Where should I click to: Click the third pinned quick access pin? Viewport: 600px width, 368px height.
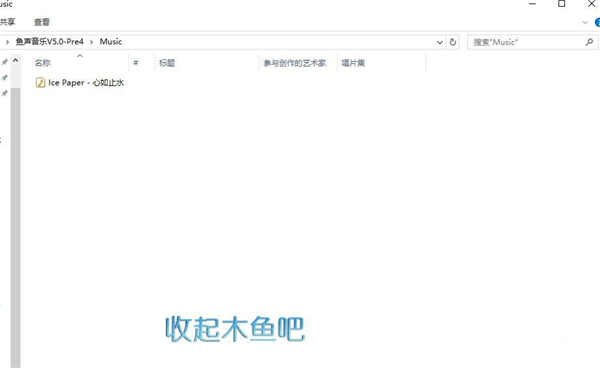[5, 93]
